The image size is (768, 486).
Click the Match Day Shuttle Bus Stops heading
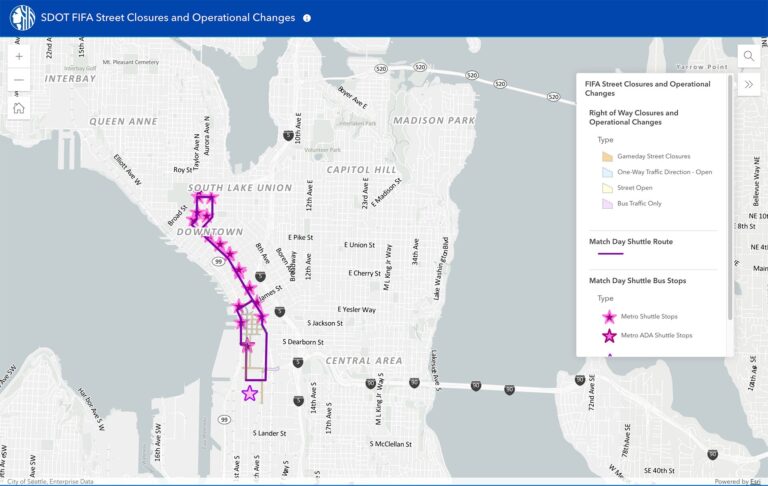pos(637,281)
